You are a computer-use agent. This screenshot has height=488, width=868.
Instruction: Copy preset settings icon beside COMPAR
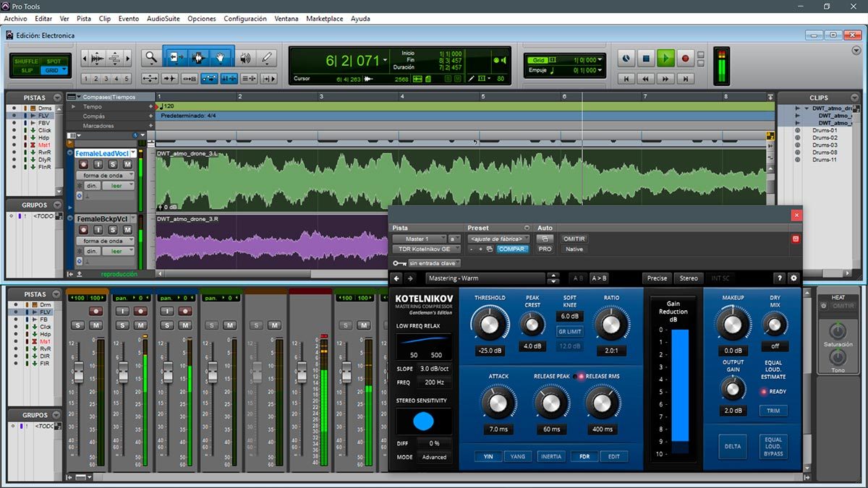pyautogui.click(x=489, y=249)
